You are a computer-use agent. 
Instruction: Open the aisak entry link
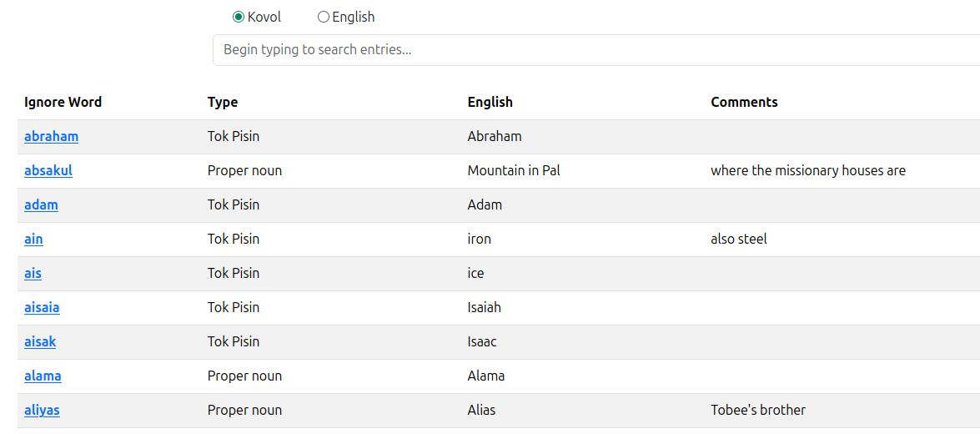point(41,341)
